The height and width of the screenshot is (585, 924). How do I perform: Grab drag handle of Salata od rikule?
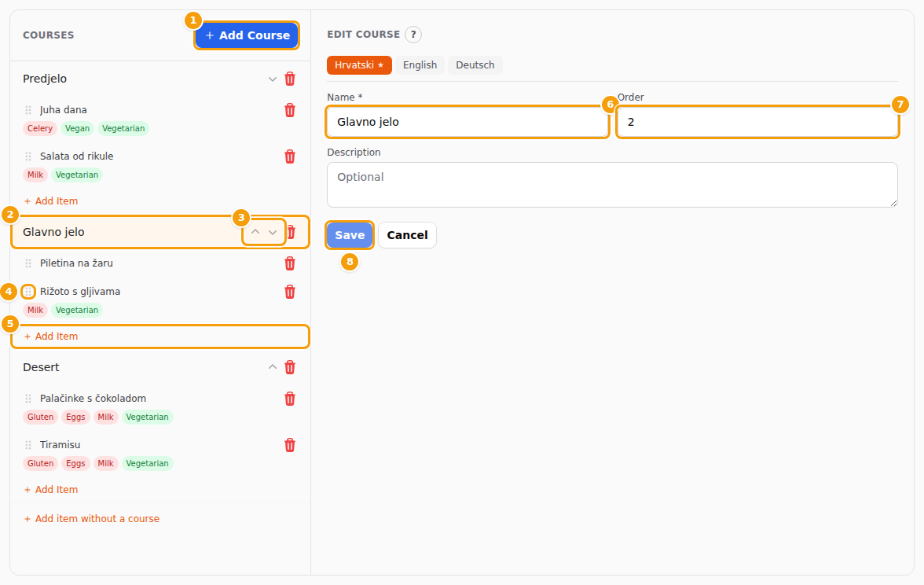point(28,157)
